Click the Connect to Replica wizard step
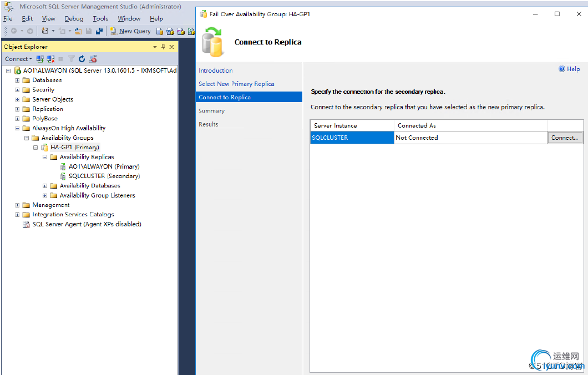 pos(249,97)
